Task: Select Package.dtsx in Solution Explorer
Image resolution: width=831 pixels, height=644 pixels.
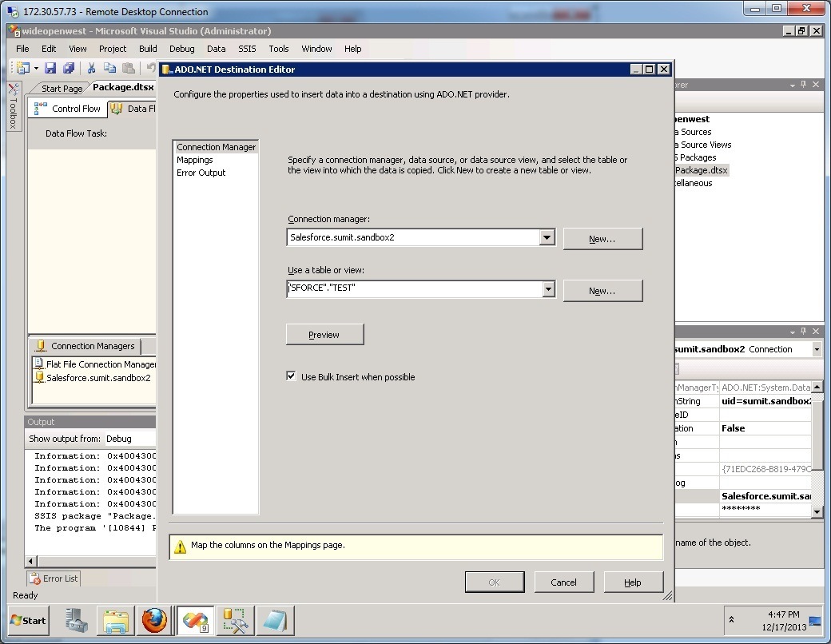Action: 699,170
